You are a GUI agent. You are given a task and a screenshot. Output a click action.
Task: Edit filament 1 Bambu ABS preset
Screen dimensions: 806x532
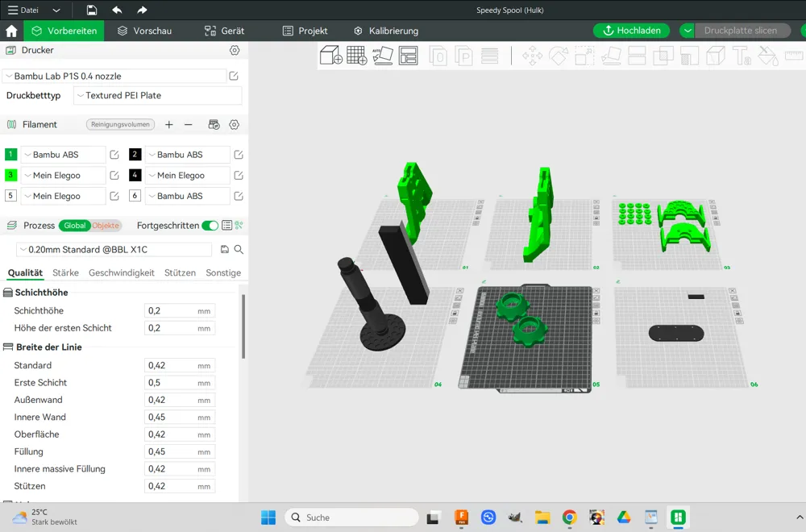114,155
